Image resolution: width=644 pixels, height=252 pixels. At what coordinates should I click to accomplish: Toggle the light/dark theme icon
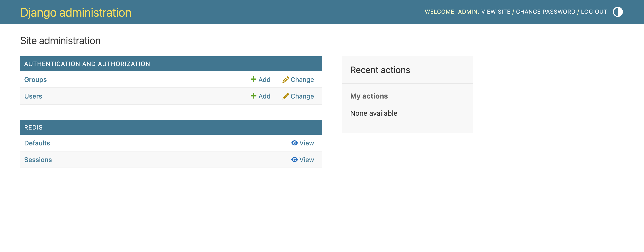coord(618,12)
